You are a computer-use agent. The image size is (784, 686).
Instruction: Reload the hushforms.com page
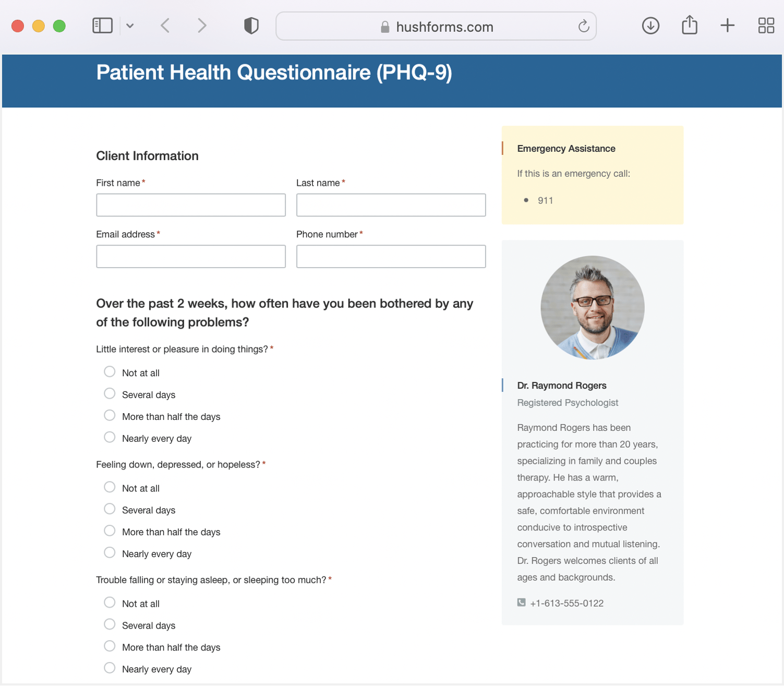(583, 26)
